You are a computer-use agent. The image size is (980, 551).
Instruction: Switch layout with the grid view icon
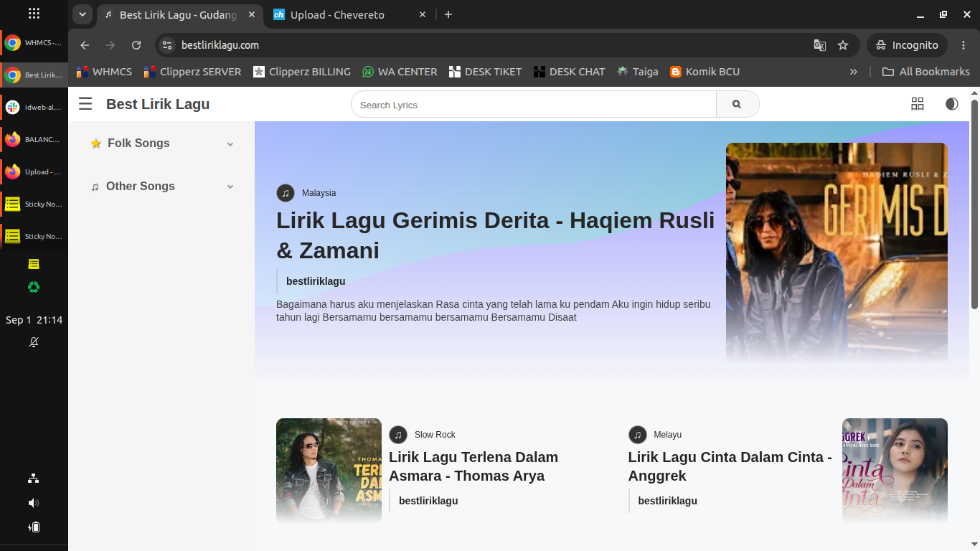click(918, 104)
